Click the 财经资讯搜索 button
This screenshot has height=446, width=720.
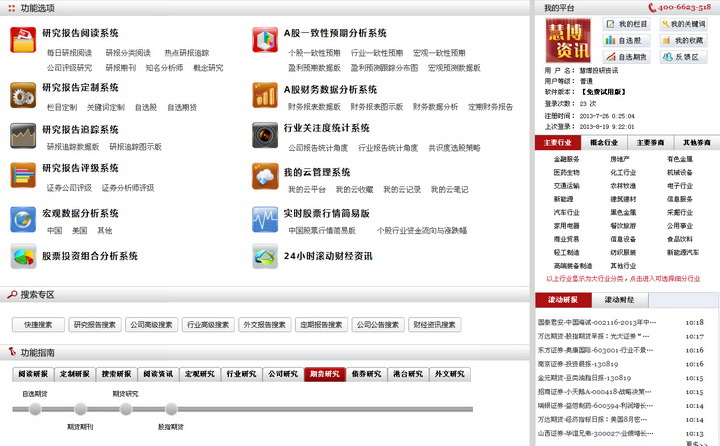pos(434,325)
